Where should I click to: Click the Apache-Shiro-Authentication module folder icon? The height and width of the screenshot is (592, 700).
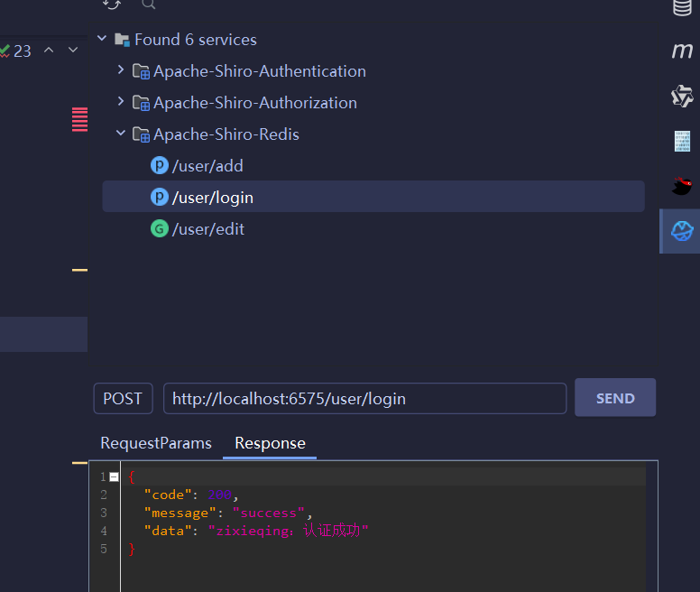point(141,71)
